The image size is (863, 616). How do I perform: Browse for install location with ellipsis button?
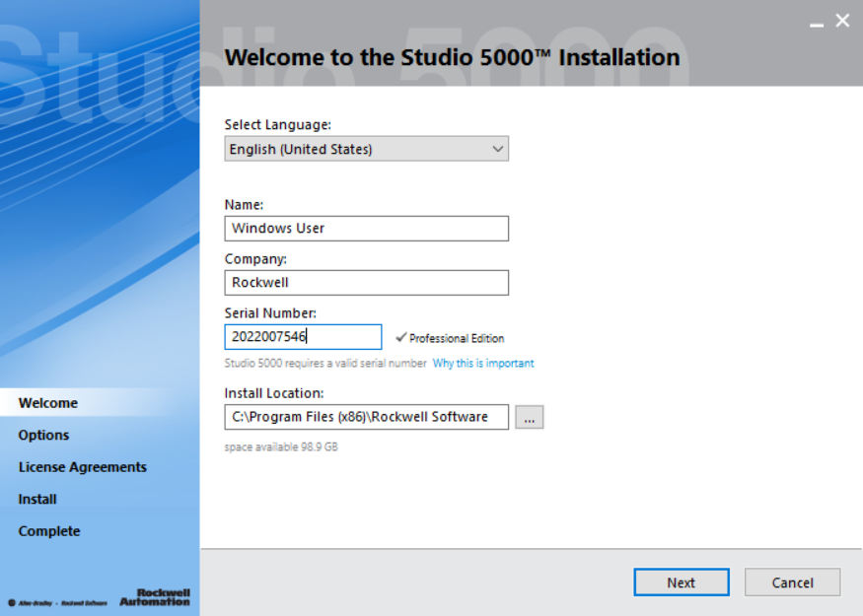tap(530, 417)
